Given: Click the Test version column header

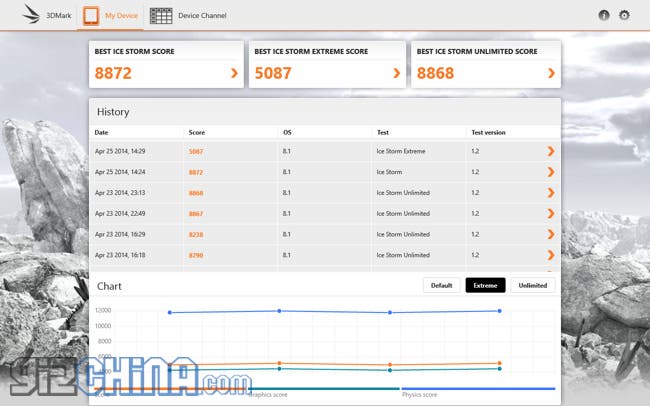Looking at the screenshot, I should click(x=488, y=132).
